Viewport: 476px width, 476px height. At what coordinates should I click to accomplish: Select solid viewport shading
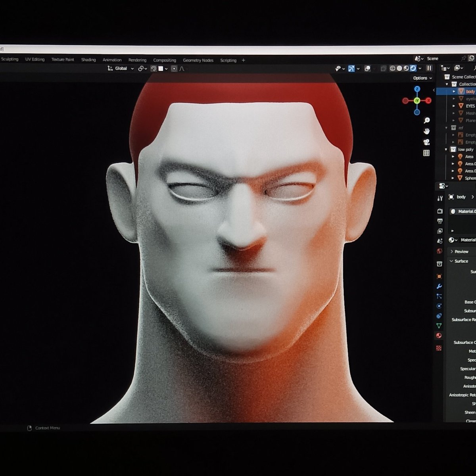pos(399,68)
